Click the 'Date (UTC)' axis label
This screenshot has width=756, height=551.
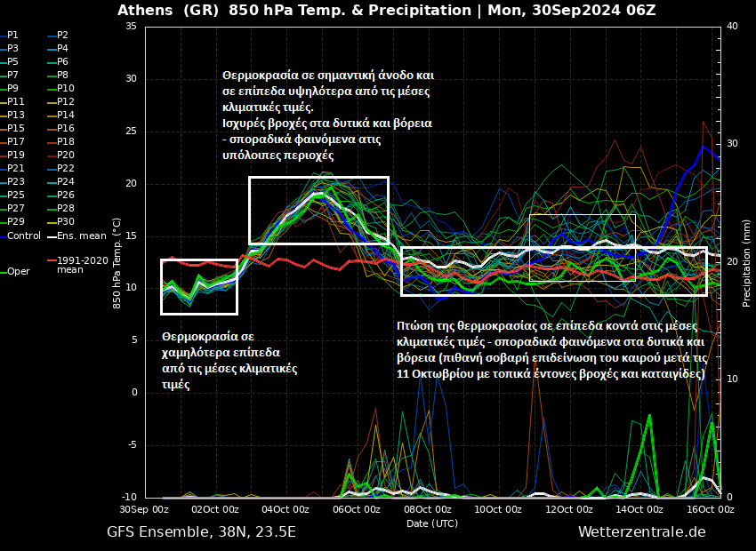point(432,523)
